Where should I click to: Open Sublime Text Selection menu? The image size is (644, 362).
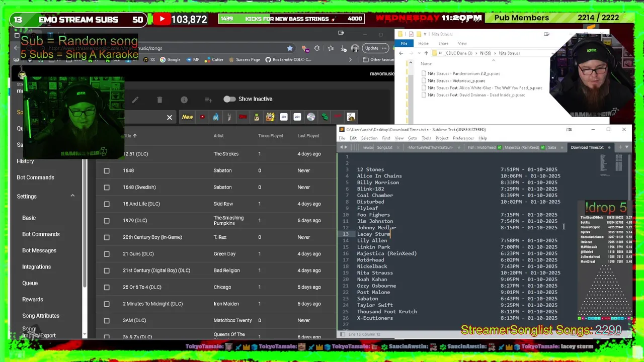[x=369, y=138]
